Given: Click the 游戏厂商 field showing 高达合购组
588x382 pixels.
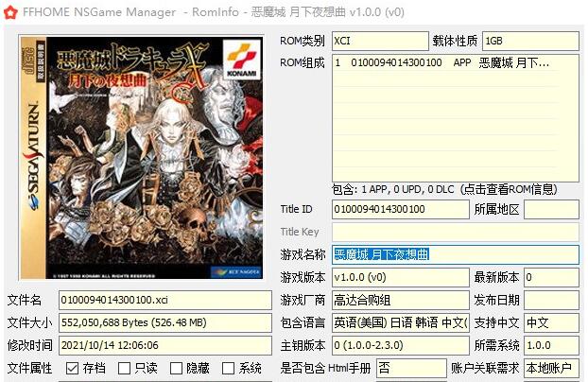Looking at the screenshot, I should (400, 300).
